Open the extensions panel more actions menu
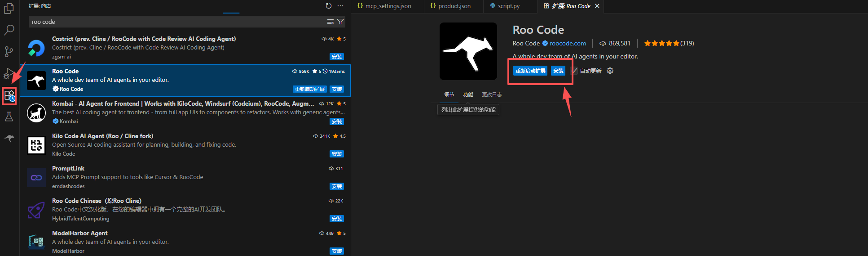 click(x=340, y=6)
